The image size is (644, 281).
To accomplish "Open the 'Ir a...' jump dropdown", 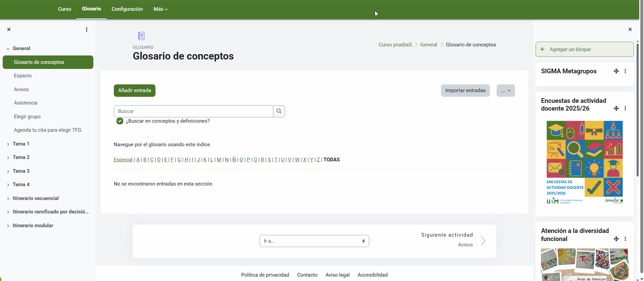I will (314, 241).
